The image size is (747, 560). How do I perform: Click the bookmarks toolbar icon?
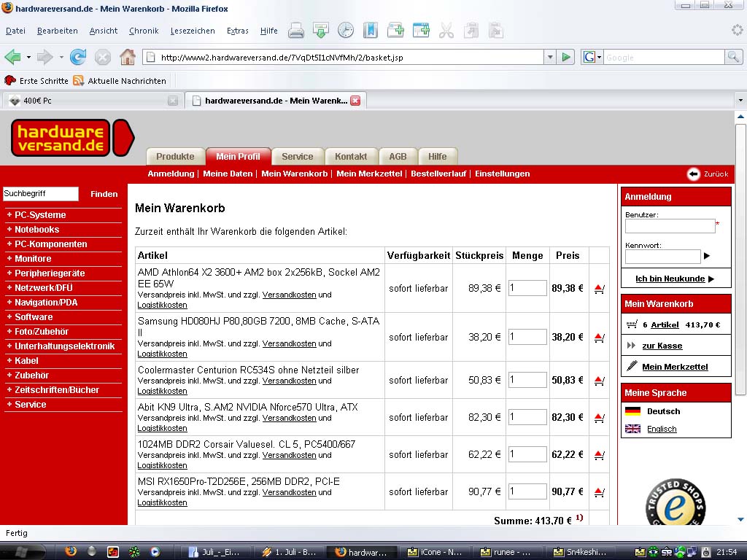(x=370, y=31)
